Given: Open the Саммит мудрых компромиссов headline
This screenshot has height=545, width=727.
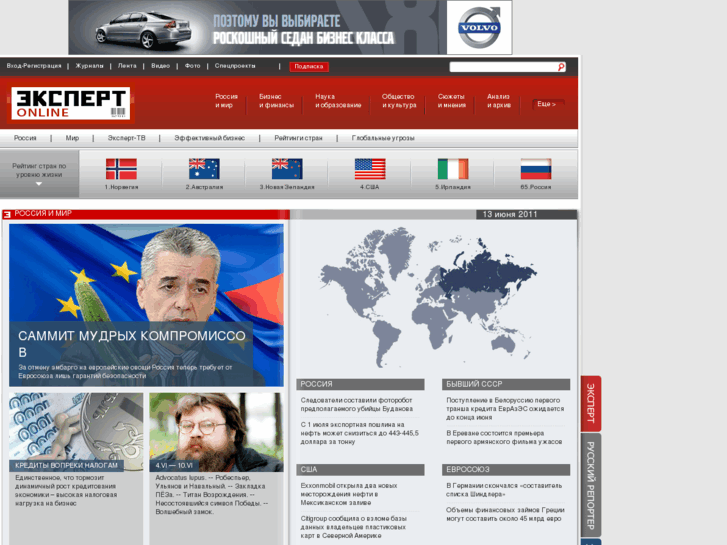Looking at the screenshot, I should (132, 344).
